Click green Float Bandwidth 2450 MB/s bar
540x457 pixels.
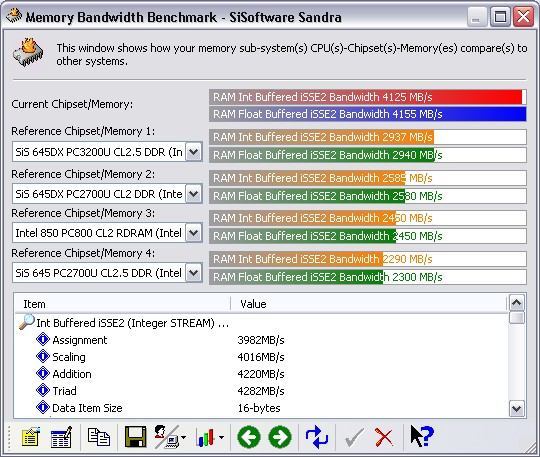click(367, 236)
